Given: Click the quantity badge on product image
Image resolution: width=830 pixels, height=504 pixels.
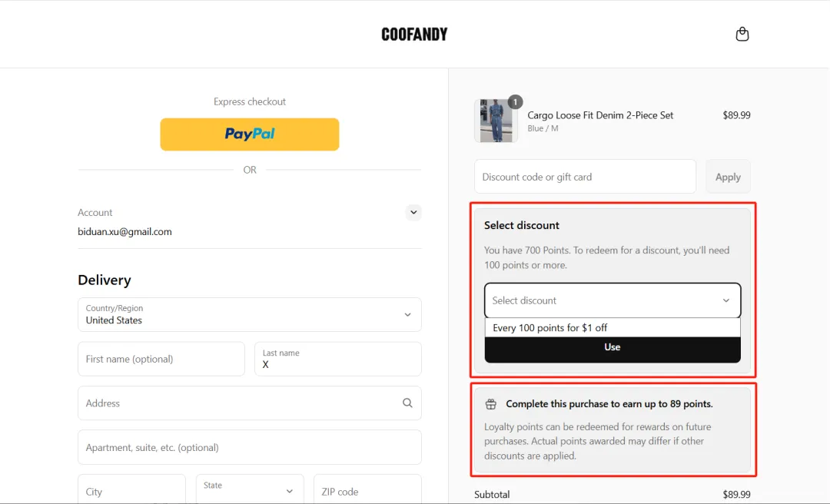Looking at the screenshot, I should [515, 101].
